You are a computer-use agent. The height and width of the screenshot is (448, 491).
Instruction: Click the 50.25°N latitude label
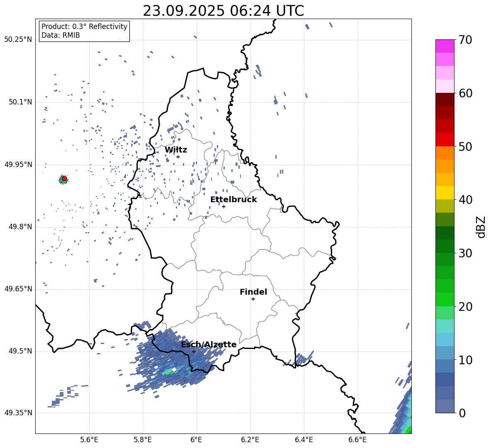coord(18,40)
